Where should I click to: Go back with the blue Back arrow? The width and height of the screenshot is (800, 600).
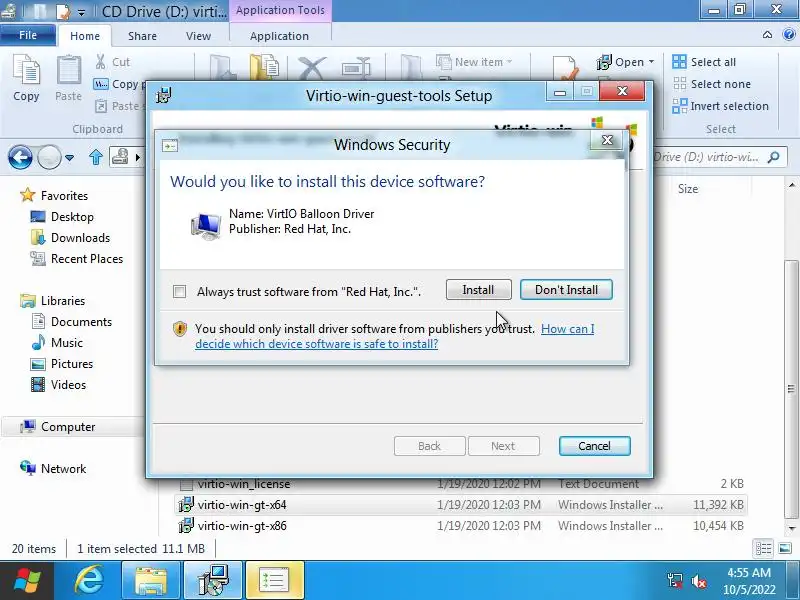click(20, 157)
